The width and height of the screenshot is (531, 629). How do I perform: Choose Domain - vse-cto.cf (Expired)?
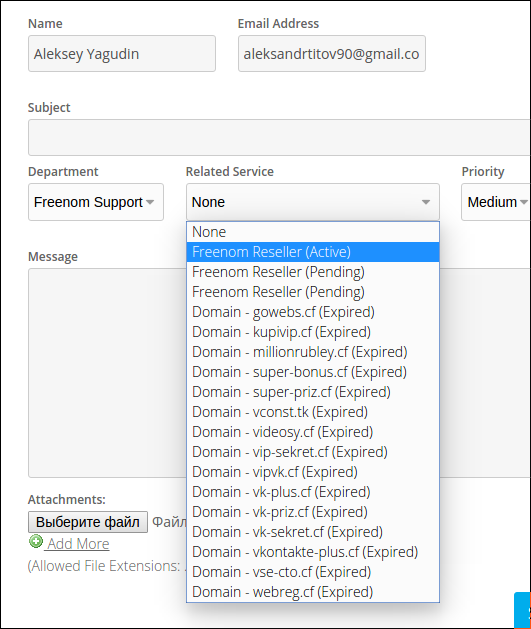(313, 572)
